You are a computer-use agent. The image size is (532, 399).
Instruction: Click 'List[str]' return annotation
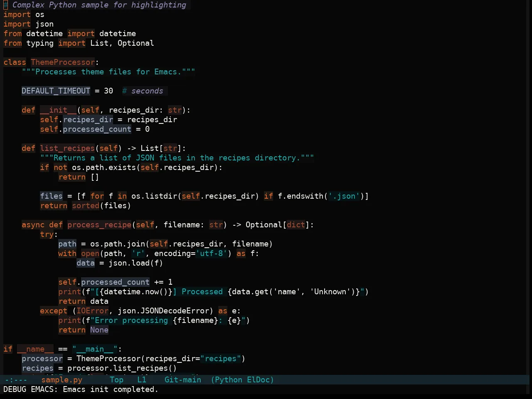pos(161,148)
